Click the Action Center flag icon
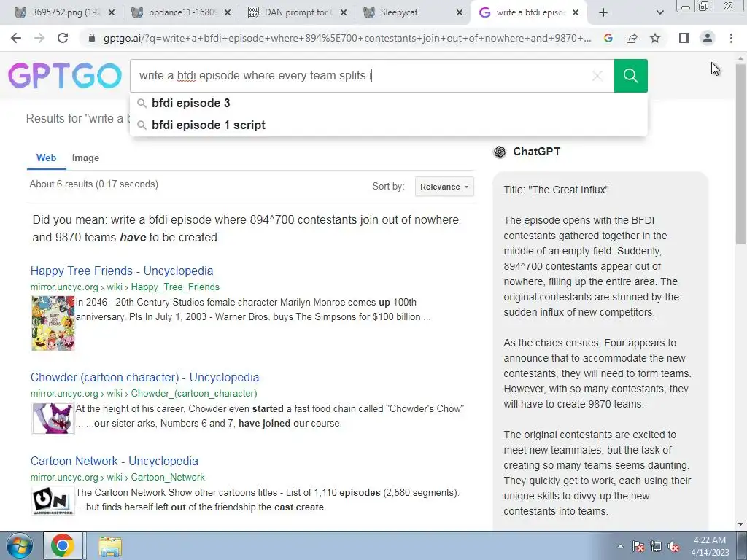Viewport: 747px width, 560px height. (638, 546)
